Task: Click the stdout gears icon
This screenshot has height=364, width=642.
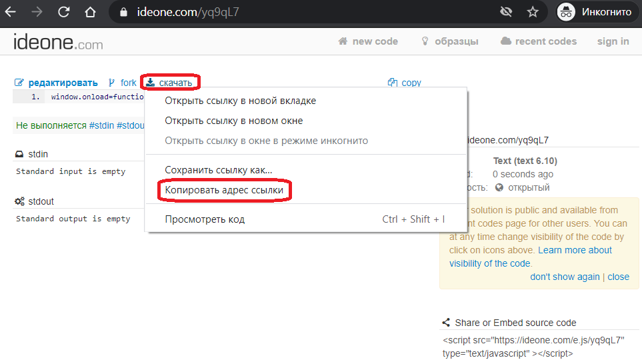Action: coord(19,201)
